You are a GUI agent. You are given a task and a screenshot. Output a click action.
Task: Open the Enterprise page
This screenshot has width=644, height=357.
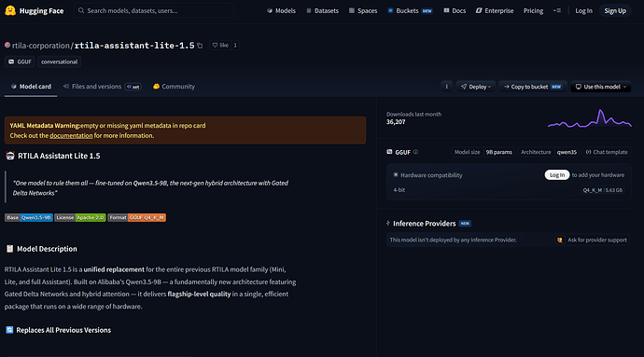tap(495, 10)
